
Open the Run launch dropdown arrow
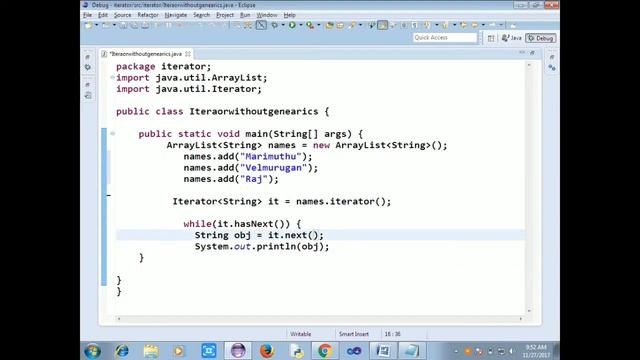301,25
